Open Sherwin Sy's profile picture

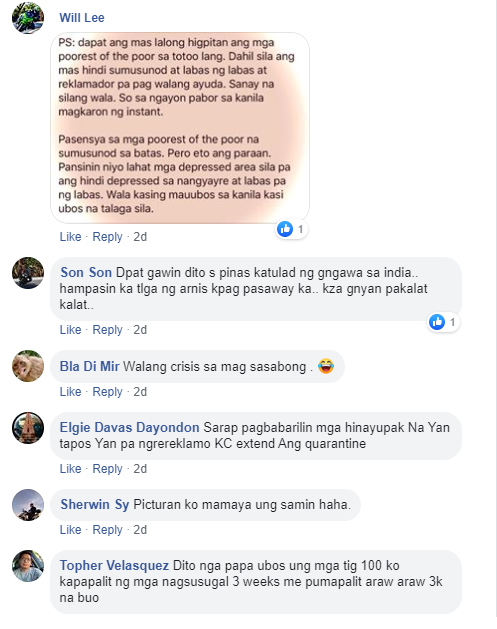tap(28, 505)
